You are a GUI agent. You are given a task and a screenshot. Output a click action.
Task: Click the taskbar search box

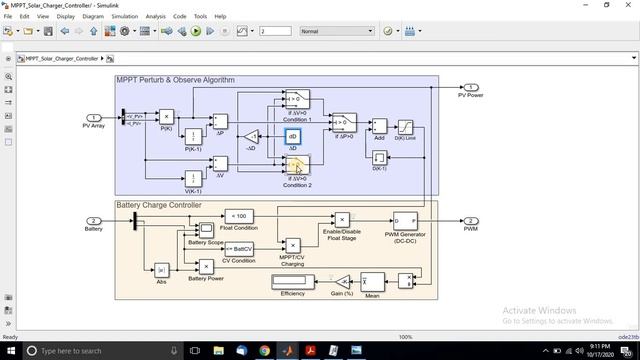[x=103, y=351]
